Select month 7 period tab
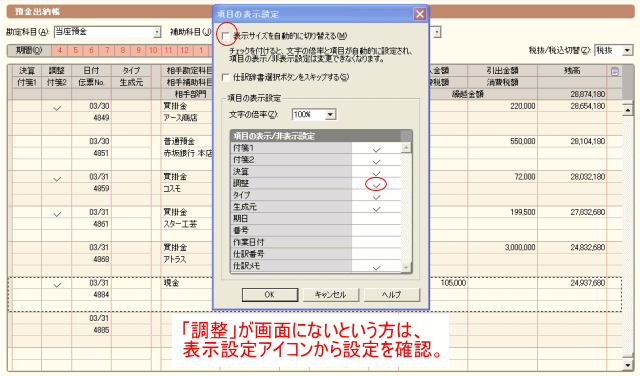Screen dimensions: 640x376 107,51
